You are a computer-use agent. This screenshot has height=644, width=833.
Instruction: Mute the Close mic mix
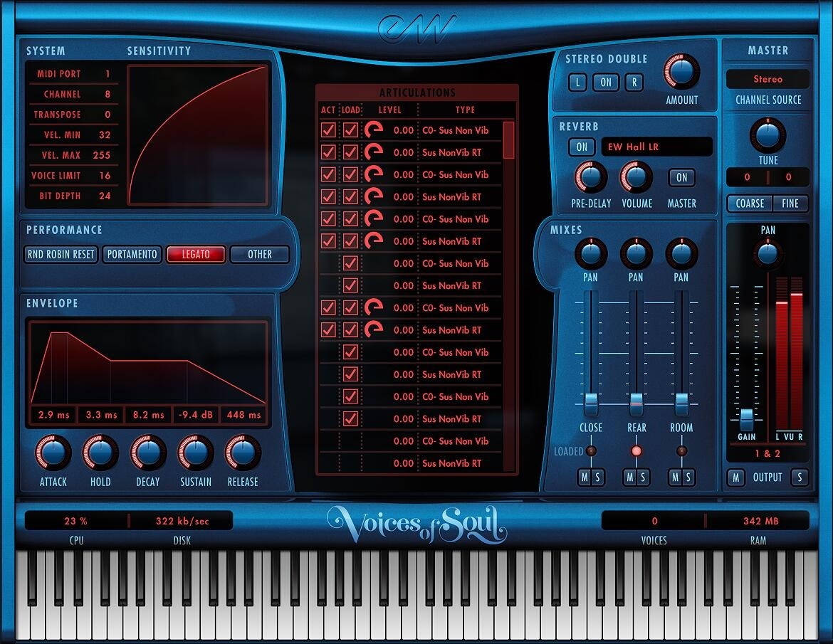585,477
